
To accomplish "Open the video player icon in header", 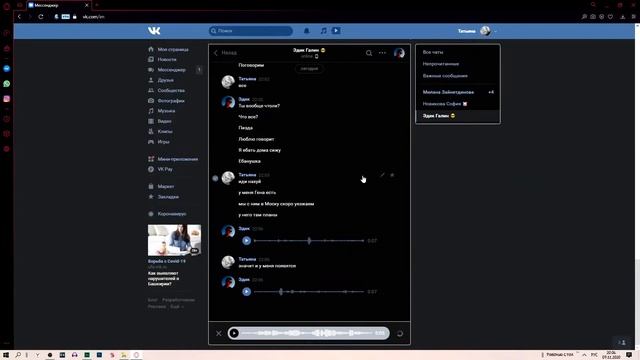I will point(336,31).
